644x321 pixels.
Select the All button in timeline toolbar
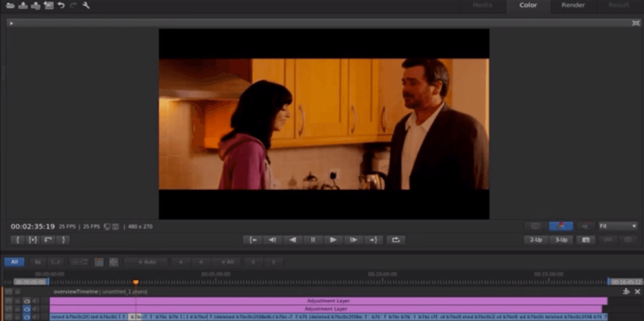pos(14,262)
